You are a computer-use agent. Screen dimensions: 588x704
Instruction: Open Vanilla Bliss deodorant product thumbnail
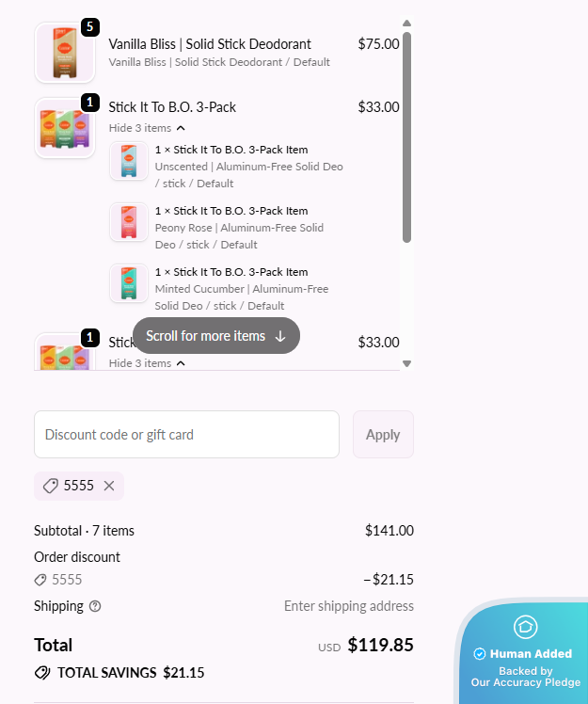click(x=65, y=53)
